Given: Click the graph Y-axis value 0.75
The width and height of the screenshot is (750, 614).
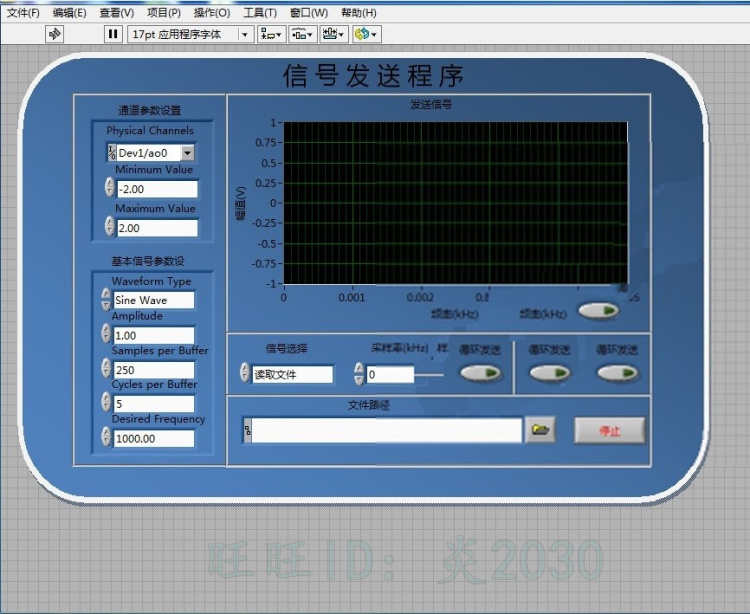Looking at the screenshot, I should tap(265, 143).
